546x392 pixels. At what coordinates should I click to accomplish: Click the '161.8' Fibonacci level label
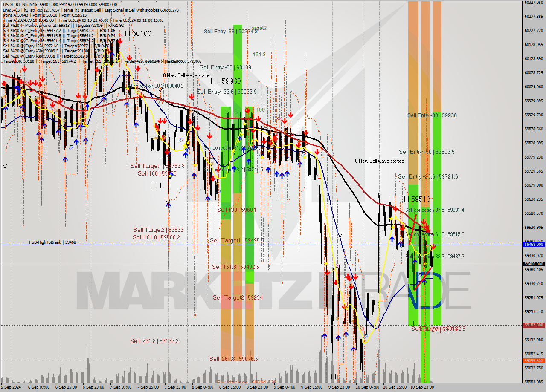(x=259, y=55)
